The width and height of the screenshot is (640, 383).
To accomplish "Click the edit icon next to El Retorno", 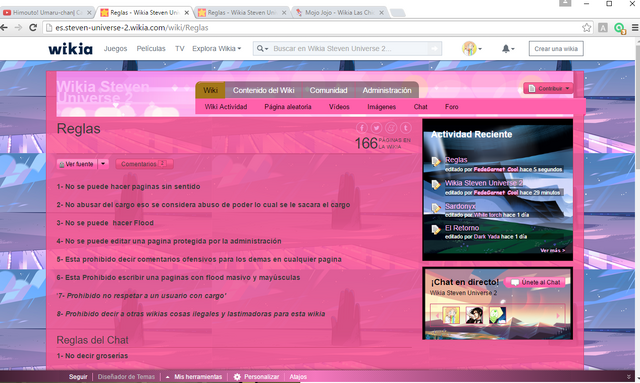I will [436, 230].
